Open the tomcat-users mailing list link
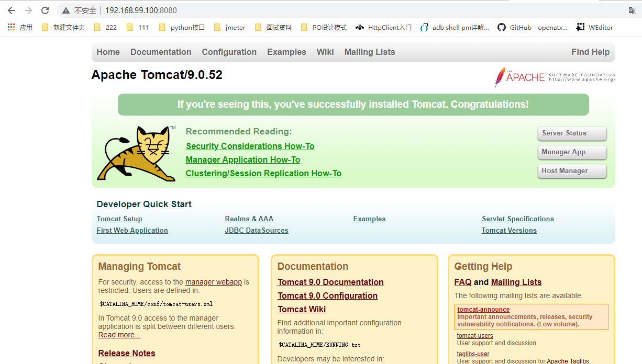 tap(475, 336)
